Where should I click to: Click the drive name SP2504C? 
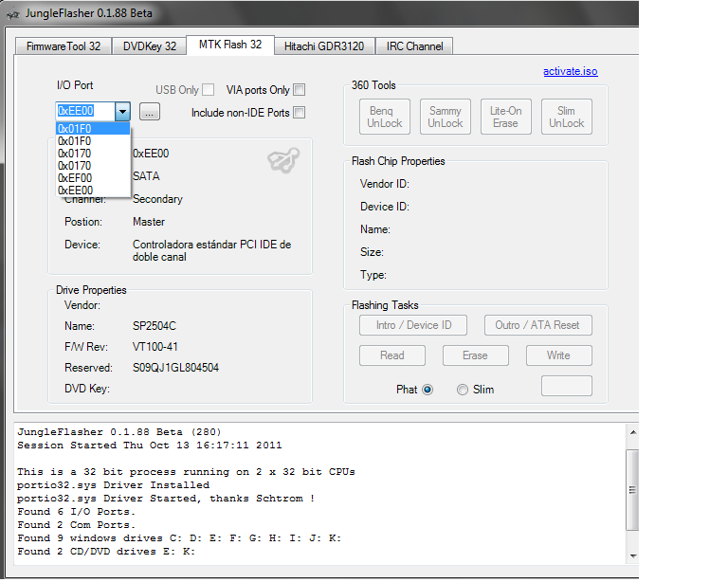(155, 326)
